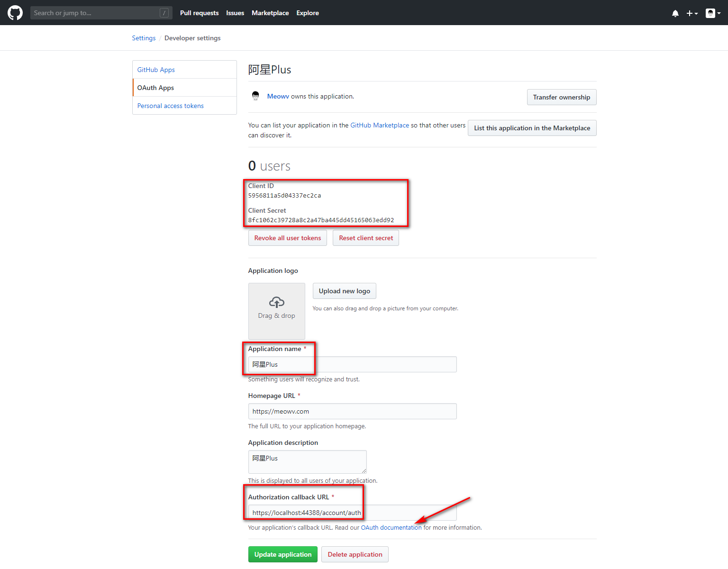Select Personal access tokens in sidebar
The image size is (728, 569).
click(x=184, y=106)
